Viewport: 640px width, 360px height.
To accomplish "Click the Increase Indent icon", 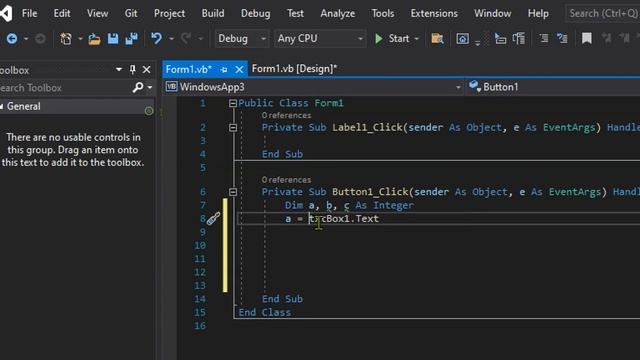I will [562, 39].
